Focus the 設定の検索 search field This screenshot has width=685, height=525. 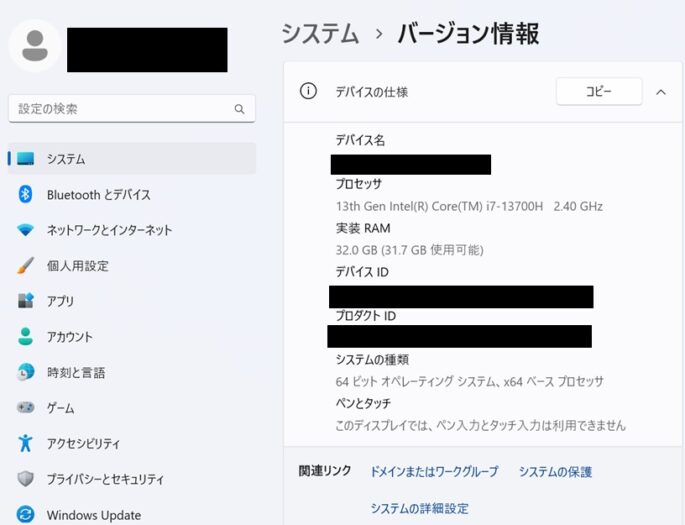point(132,109)
